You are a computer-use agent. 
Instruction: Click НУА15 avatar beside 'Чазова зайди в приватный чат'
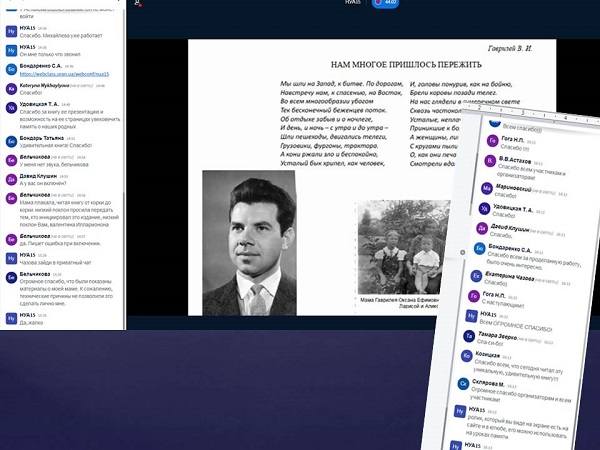[x=11, y=259]
